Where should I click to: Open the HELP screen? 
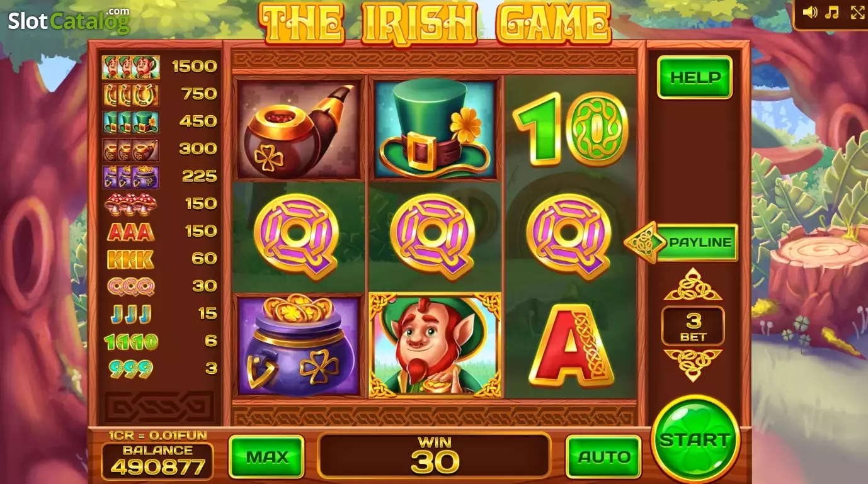(x=695, y=77)
